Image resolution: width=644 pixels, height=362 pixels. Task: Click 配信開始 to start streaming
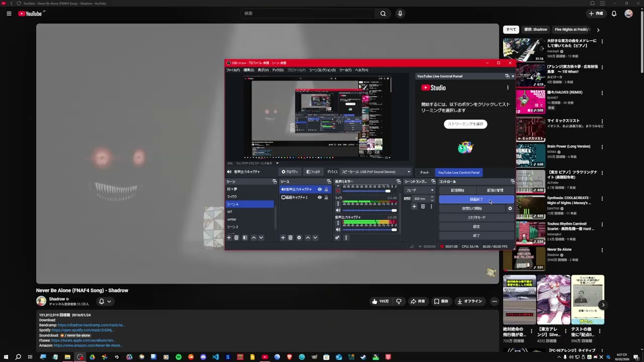coord(458,191)
